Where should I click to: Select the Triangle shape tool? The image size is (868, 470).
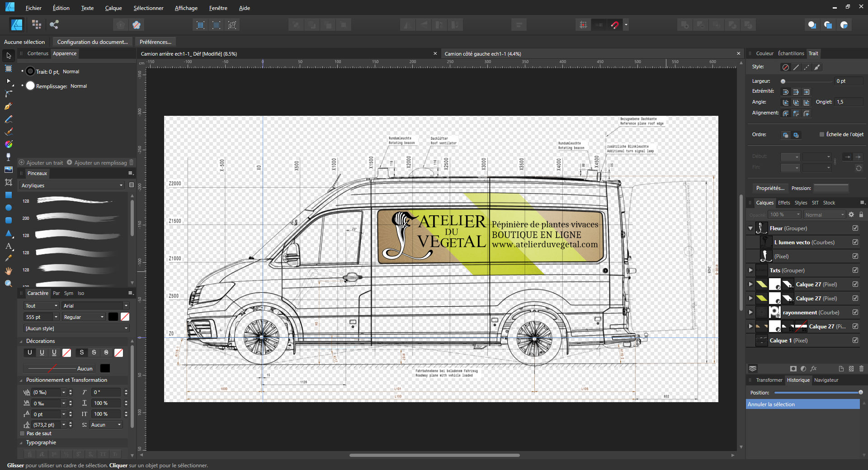click(9, 233)
